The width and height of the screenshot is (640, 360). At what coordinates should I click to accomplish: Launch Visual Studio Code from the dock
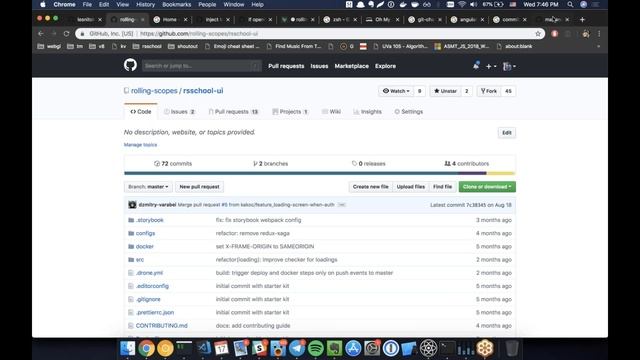pyautogui.click(x=203, y=348)
